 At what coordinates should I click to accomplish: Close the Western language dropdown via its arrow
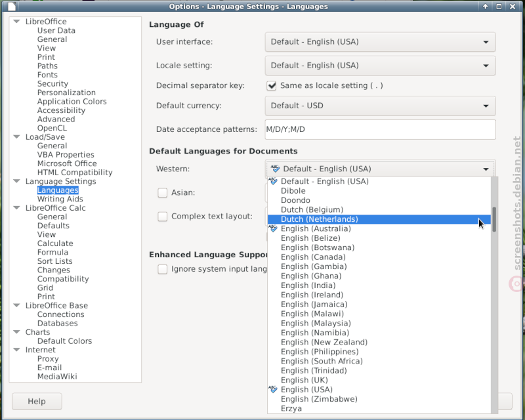486,169
